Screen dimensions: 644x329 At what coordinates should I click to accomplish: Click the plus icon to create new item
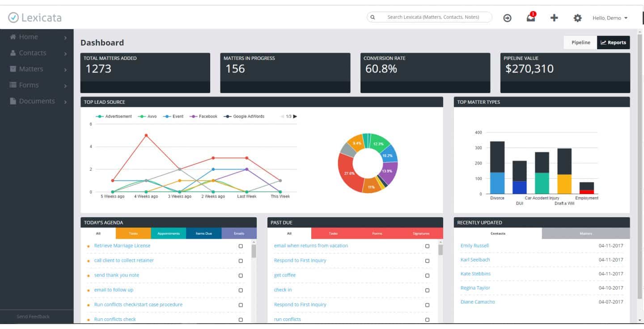pos(554,18)
